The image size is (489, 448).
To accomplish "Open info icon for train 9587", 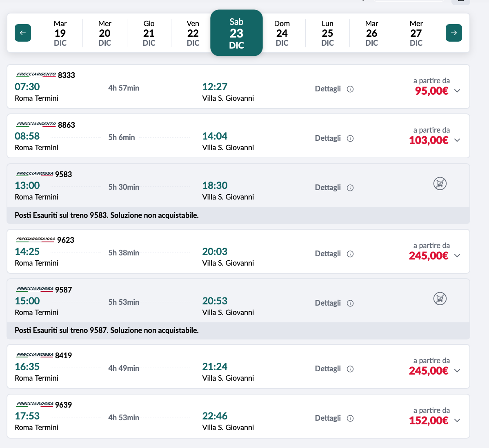I will pos(350,303).
